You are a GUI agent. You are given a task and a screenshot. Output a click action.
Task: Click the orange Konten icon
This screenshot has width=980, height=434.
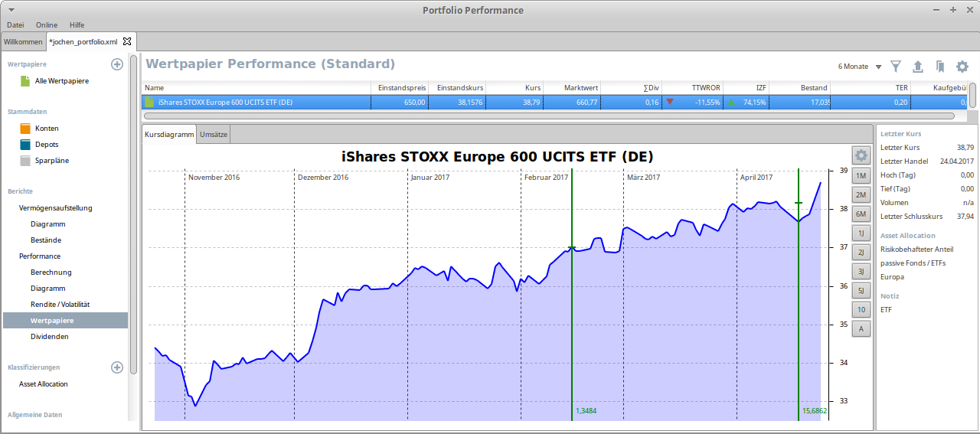[x=25, y=129]
